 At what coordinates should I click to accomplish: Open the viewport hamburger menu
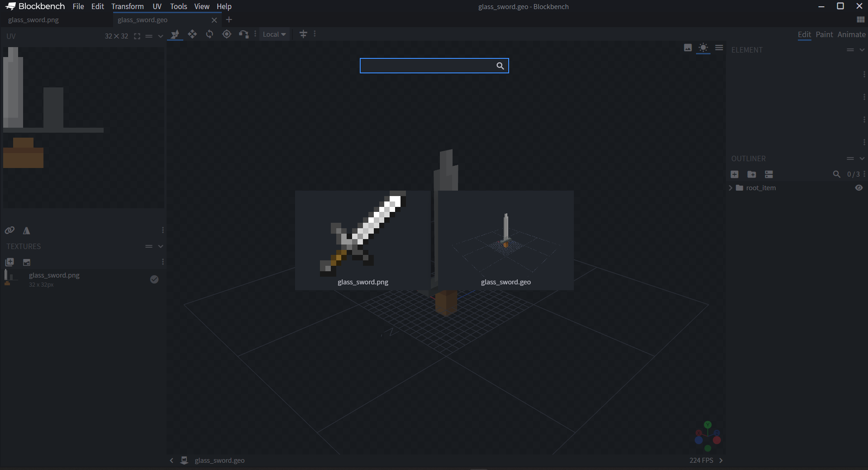pyautogui.click(x=719, y=48)
